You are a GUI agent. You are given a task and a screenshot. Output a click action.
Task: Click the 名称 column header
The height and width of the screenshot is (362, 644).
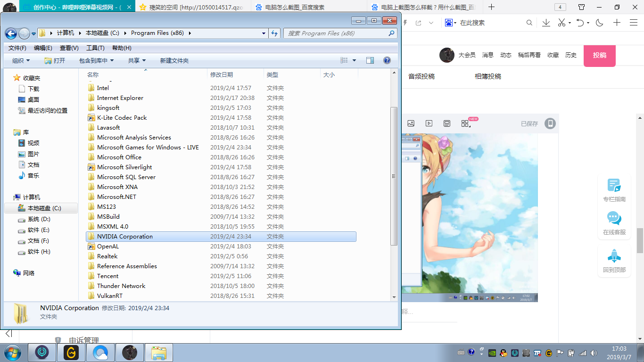[146, 74]
